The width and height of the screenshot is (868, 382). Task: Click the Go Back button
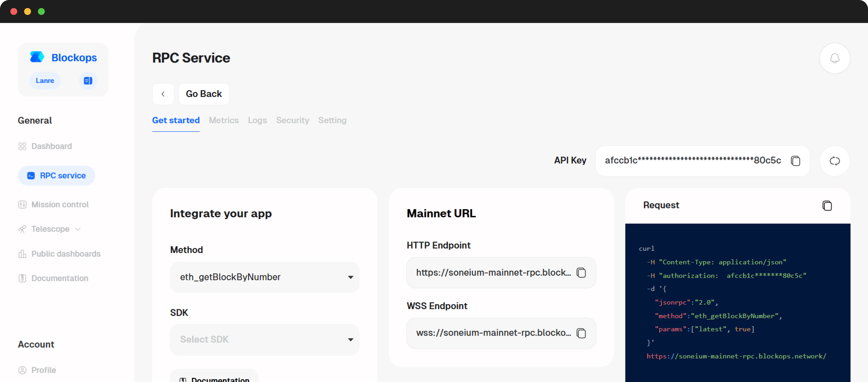click(204, 94)
